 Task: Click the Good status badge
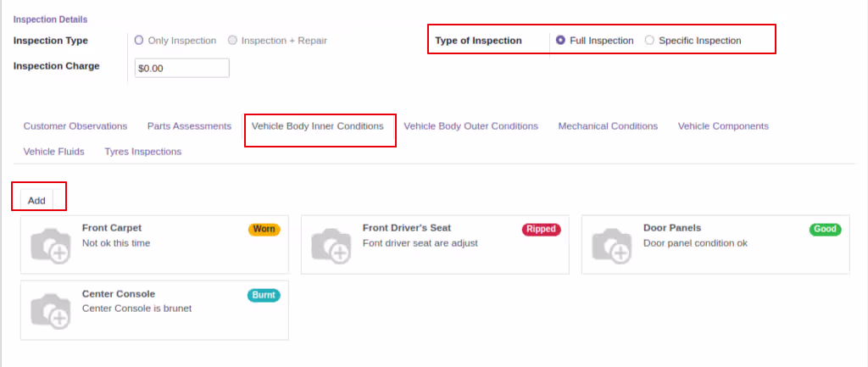click(825, 229)
